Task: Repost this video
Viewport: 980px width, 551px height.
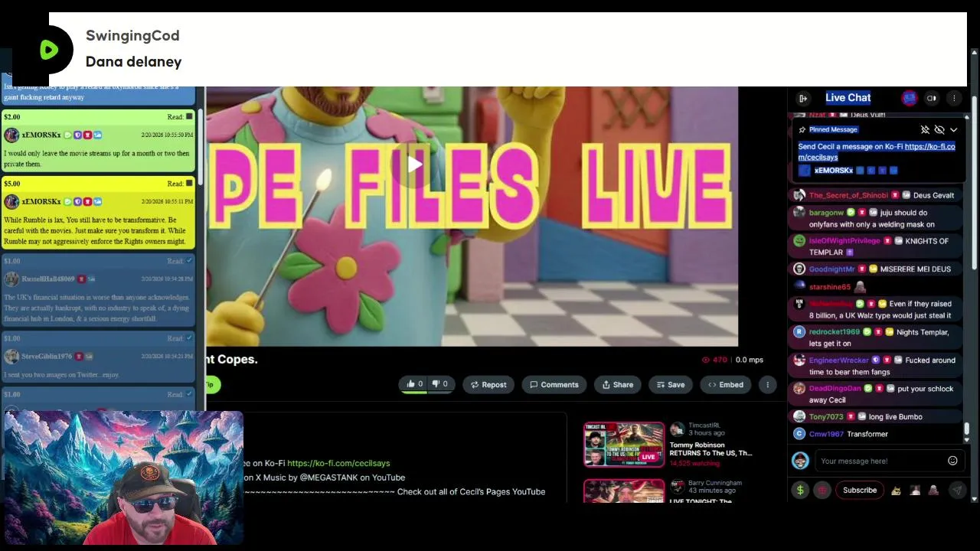Action: 488,385
